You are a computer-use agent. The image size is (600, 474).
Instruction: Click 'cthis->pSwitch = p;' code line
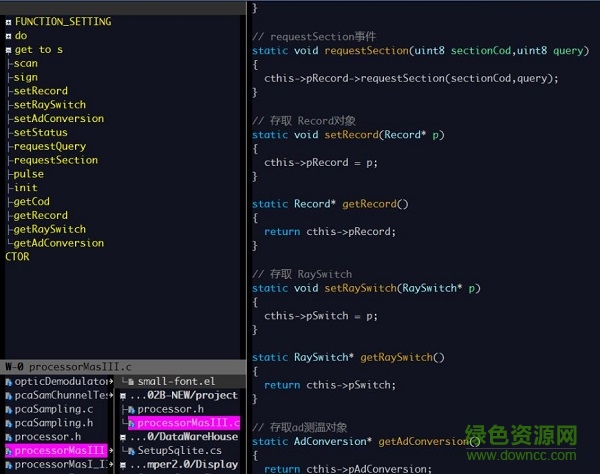pos(321,316)
